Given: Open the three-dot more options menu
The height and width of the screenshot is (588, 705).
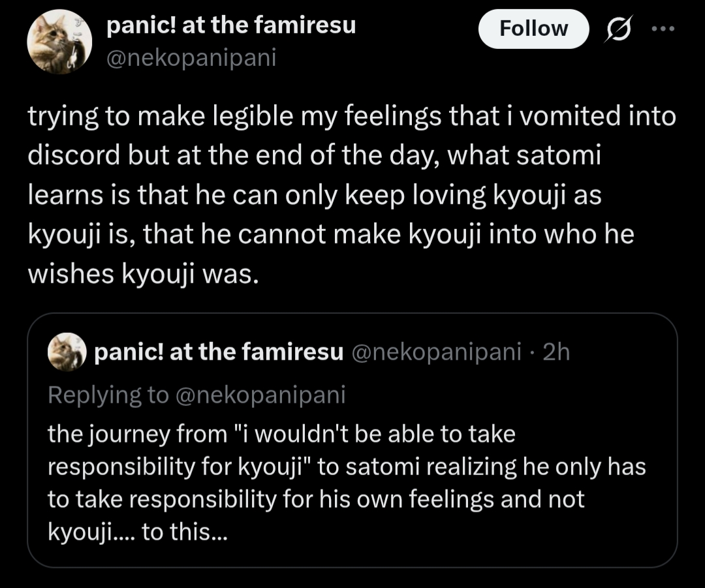Looking at the screenshot, I should pos(663,29).
